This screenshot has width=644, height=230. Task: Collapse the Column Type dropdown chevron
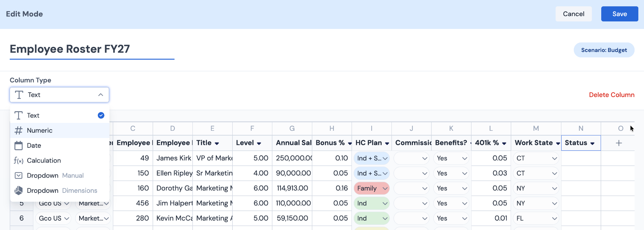101,95
